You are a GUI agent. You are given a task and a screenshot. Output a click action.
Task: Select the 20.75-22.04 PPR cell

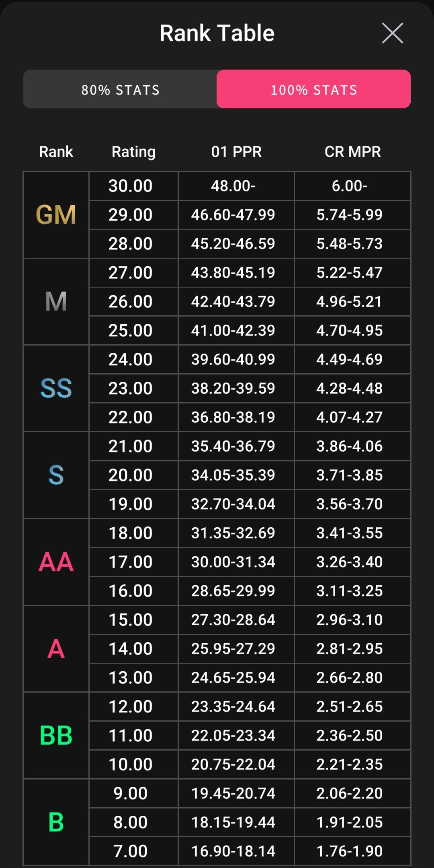(233, 764)
